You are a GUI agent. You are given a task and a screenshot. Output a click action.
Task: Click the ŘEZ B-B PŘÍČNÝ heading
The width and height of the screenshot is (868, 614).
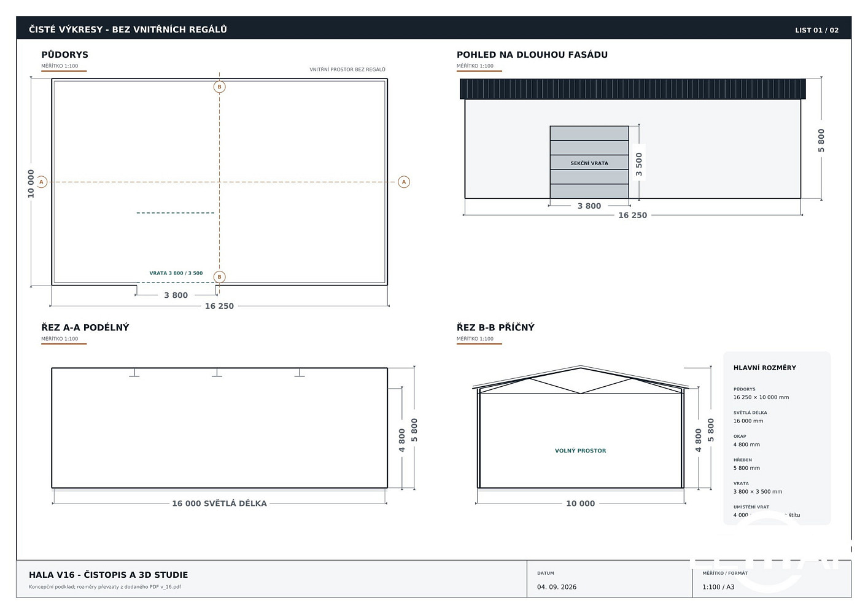[x=495, y=327]
